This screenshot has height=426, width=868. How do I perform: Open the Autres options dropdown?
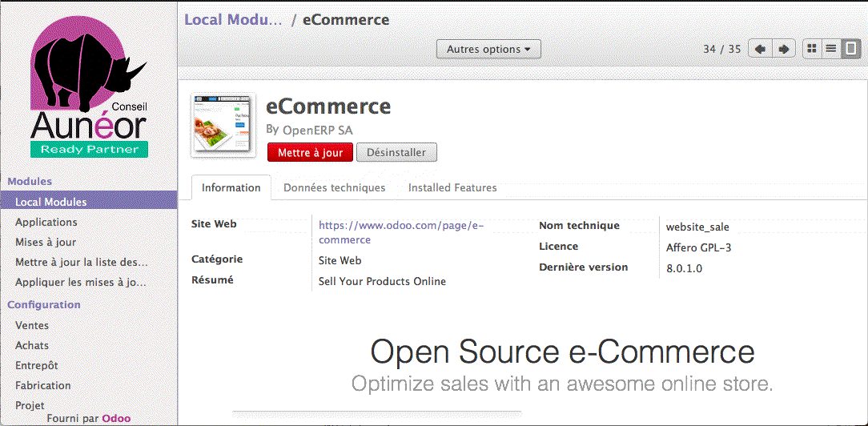[488, 50]
